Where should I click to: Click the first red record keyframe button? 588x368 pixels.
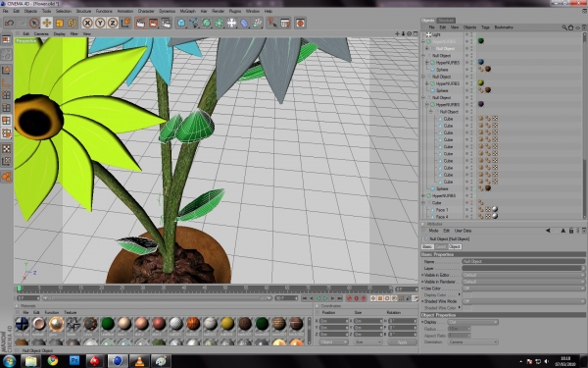350,298
